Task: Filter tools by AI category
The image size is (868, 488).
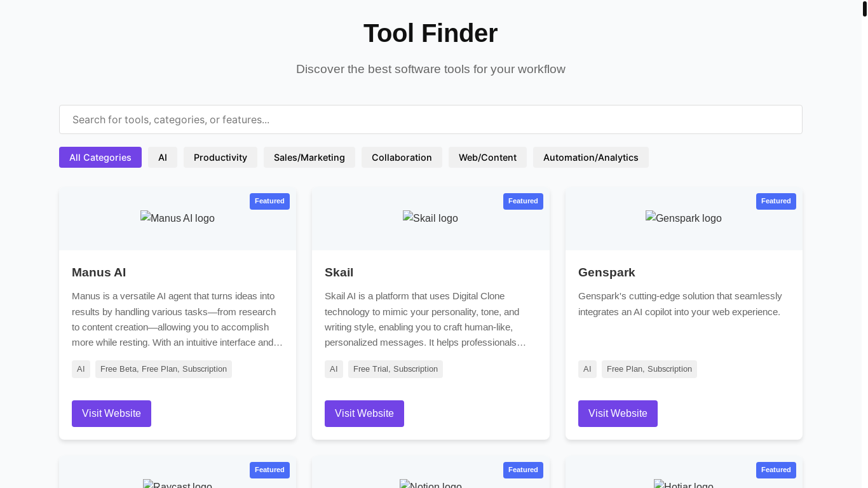Action: [163, 158]
